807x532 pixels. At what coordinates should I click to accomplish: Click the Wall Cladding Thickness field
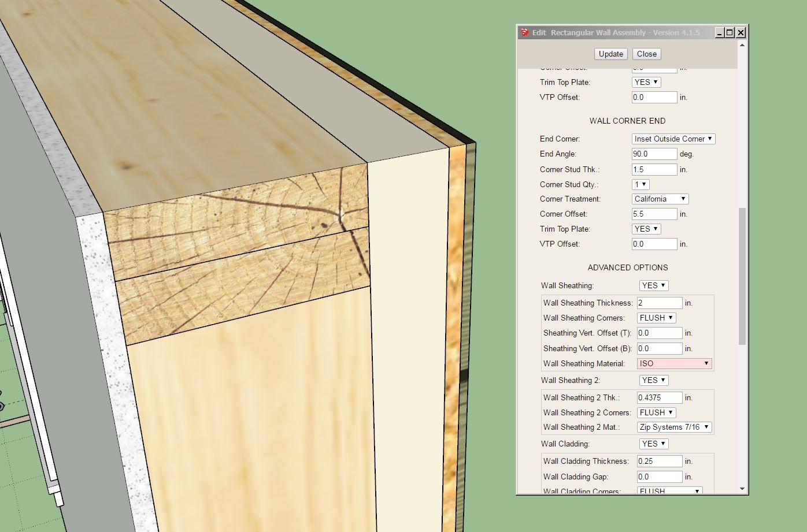click(659, 461)
